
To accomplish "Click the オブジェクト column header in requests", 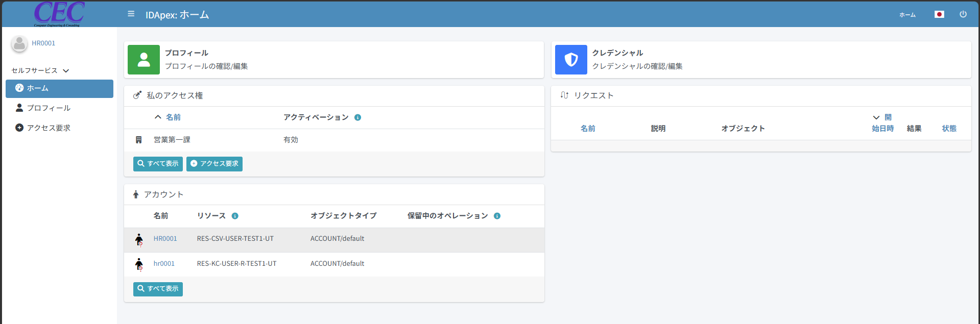I will (x=744, y=129).
